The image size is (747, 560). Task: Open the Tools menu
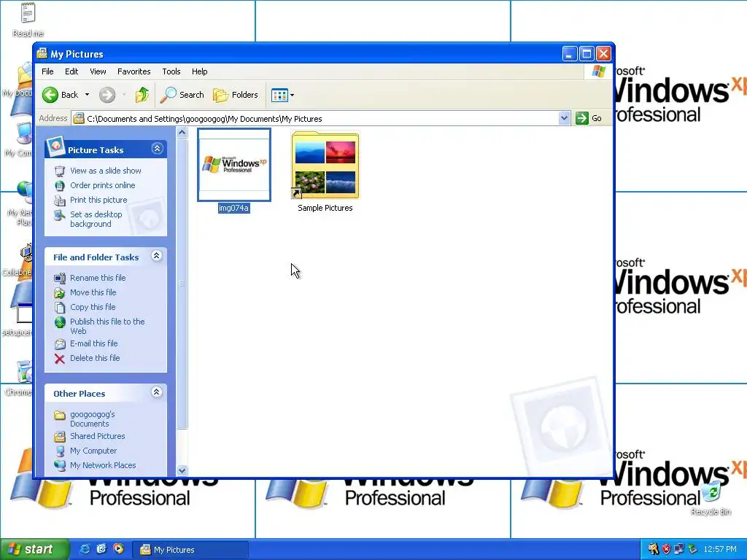(x=171, y=71)
